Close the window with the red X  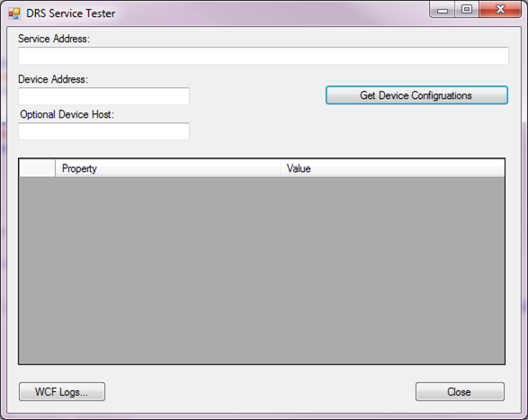pos(500,9)
